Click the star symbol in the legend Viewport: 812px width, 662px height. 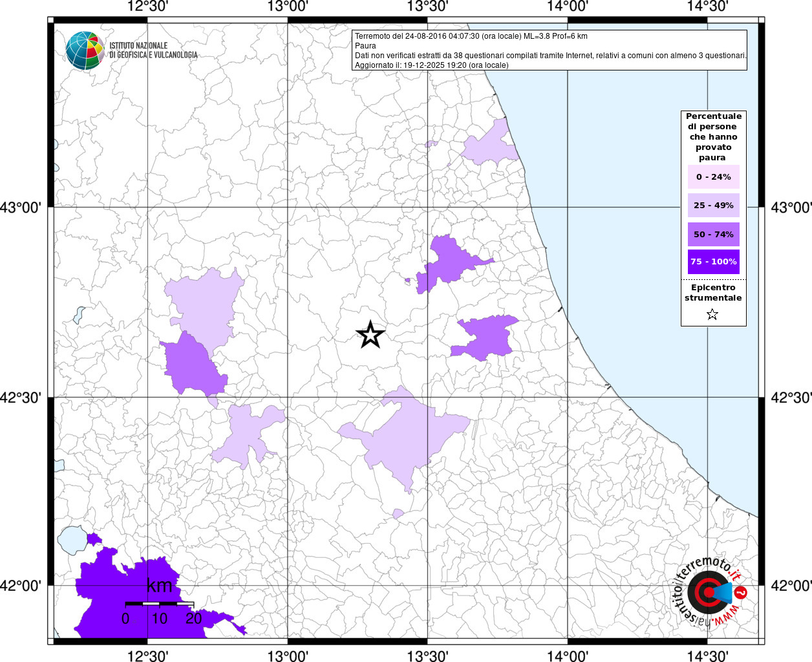[x=712, y=315]
